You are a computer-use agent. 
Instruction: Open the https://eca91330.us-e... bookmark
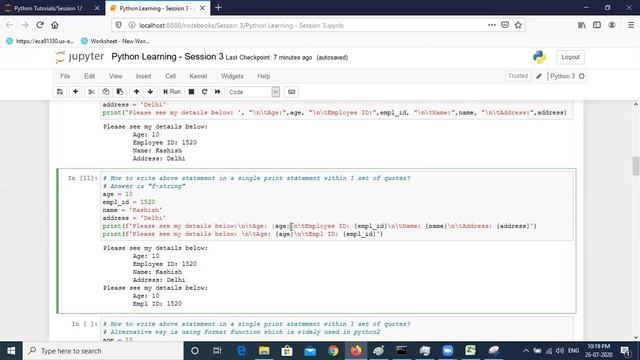coord(40,41)
